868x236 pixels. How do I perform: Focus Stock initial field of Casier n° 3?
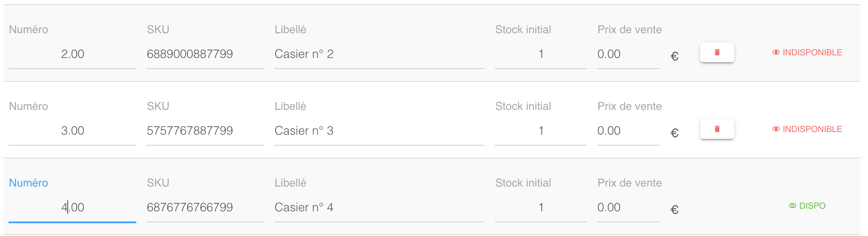(540, 131)
